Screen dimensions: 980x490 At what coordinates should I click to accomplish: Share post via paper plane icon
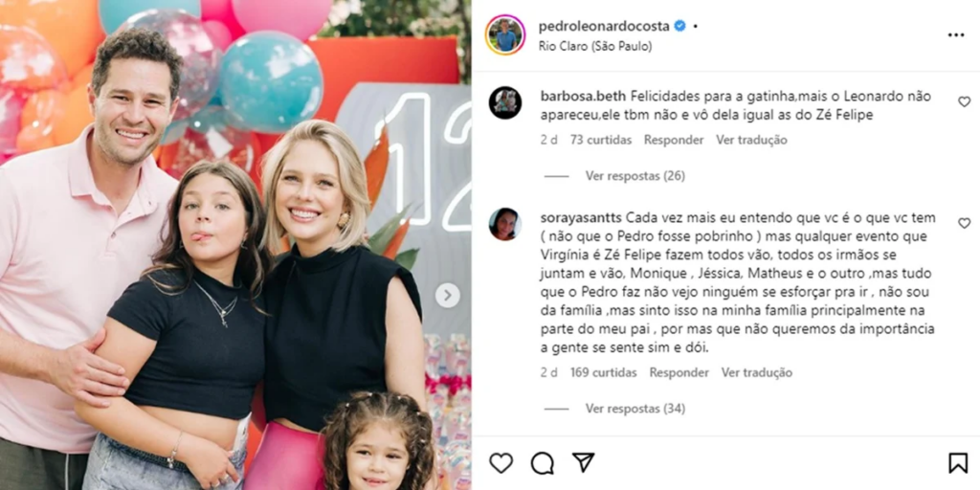click(x=583, y=462)
